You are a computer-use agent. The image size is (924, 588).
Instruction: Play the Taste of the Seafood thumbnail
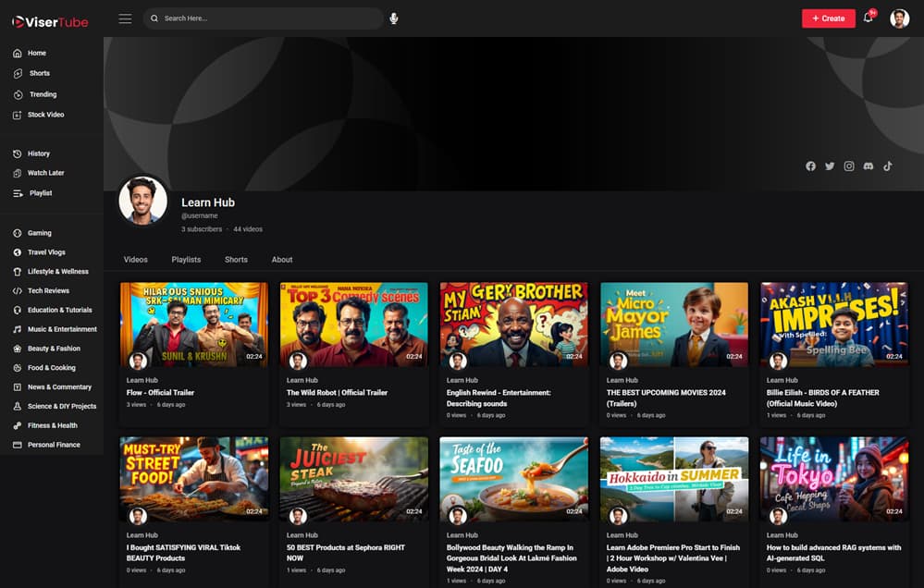point(514,478)
